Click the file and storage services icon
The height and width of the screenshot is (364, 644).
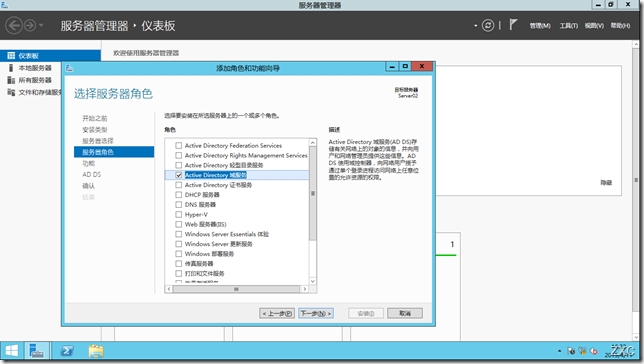tap(11, 92)
